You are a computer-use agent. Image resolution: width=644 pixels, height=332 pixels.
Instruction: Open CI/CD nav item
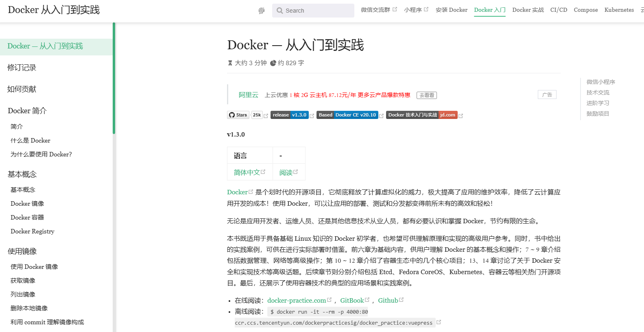point(559,10)
